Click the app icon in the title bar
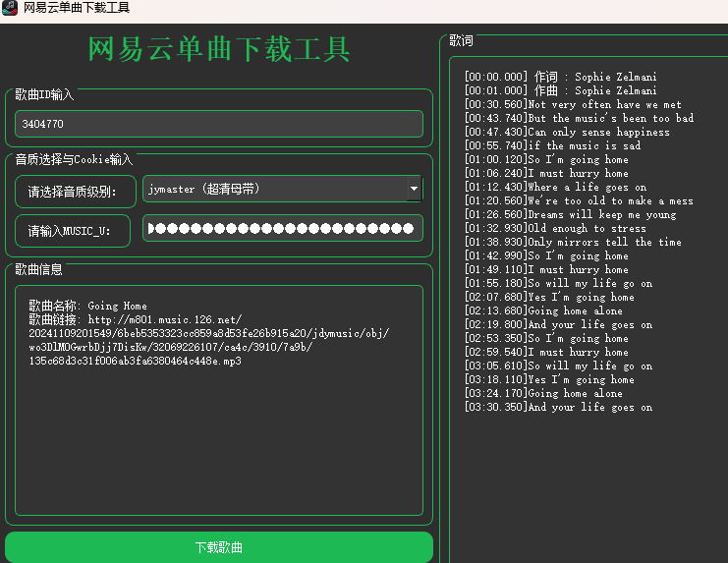The width and height of the screenshot is (728, 563). tap(9, 8)
